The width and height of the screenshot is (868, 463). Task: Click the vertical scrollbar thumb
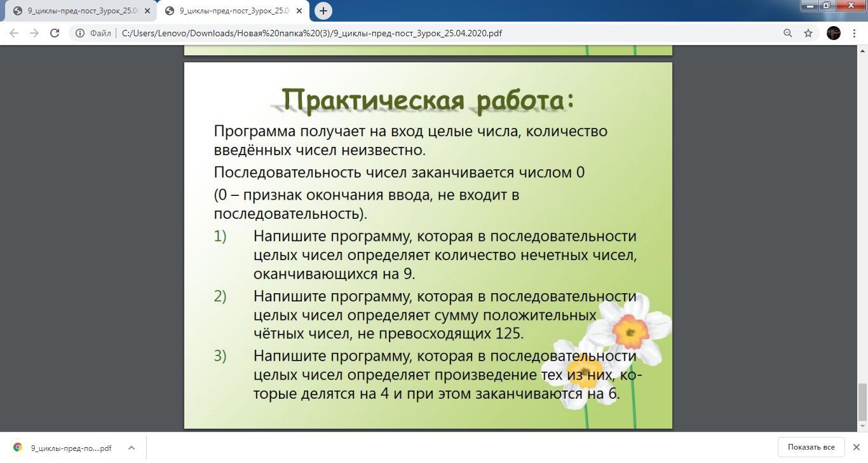coord(862,402)
